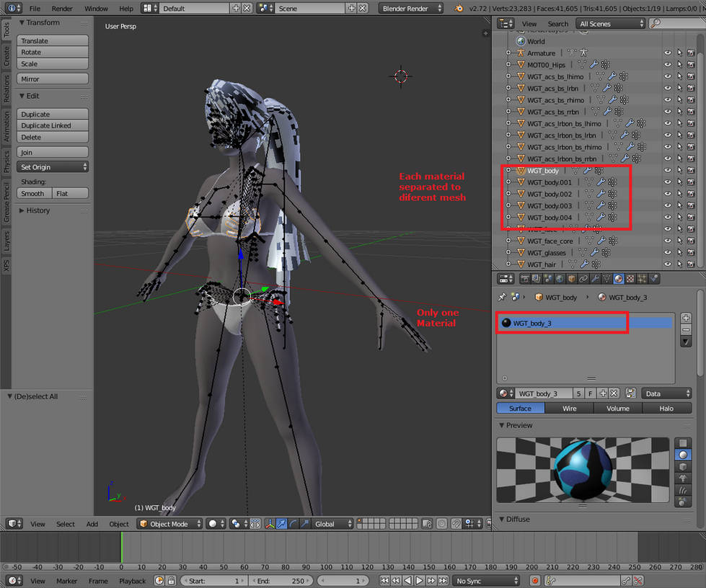The width and height of the screenshot is (706, 588).
Task: Play the animation forward
Action: tap(419, 581)
